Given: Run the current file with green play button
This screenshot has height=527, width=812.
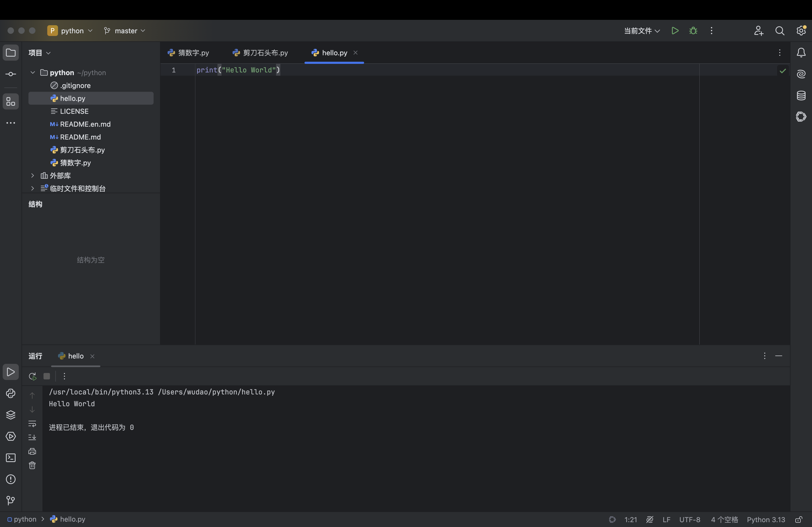Looking at the screenshot, I should [x=675, y=31].
